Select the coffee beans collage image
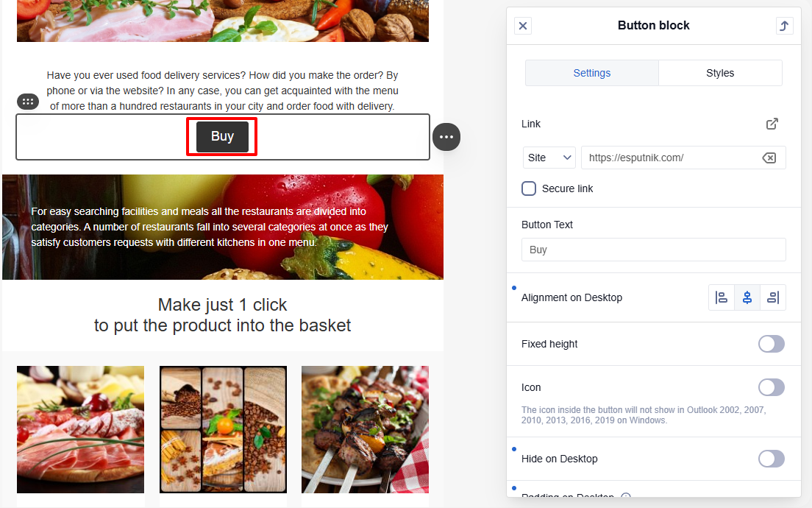This screenshot has height=508, width=812. point(223,430)
